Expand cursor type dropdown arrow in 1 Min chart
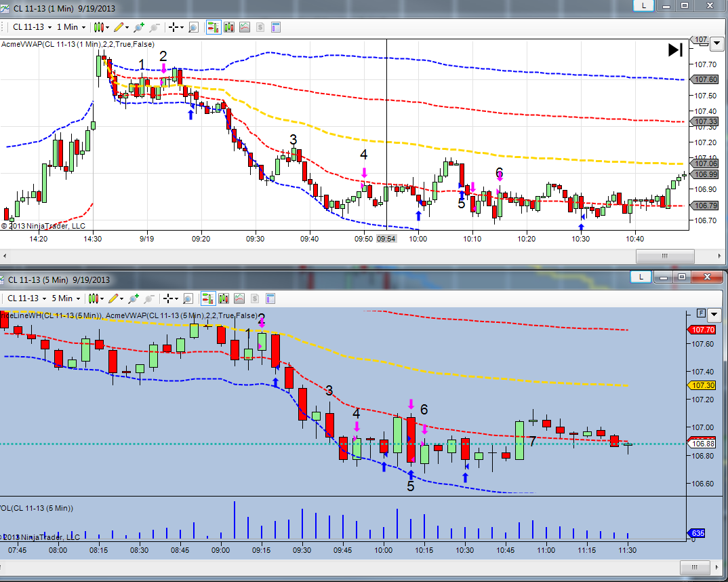 pos(182,27)
